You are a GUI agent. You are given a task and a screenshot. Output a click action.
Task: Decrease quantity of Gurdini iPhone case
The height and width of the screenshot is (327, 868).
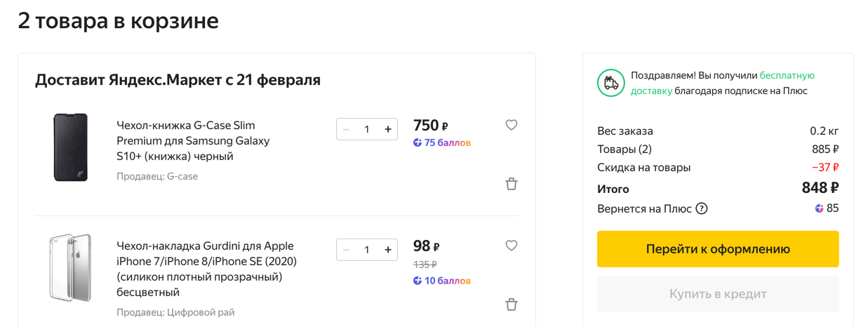[346, 250]
